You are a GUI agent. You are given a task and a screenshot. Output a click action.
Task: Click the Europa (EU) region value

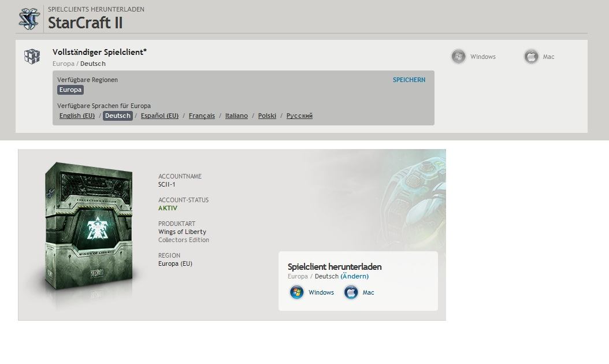coord(175,264)
